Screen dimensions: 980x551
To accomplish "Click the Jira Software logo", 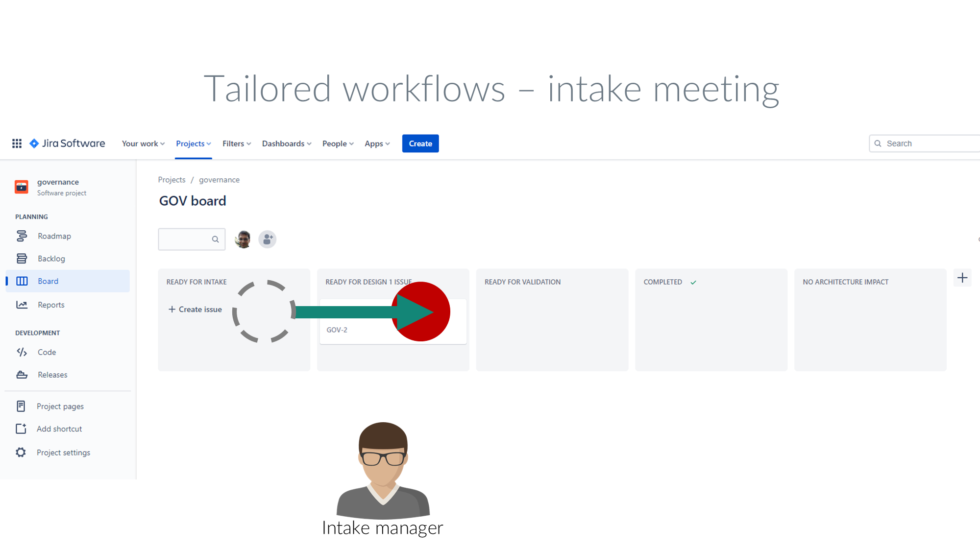I will 68,144.
